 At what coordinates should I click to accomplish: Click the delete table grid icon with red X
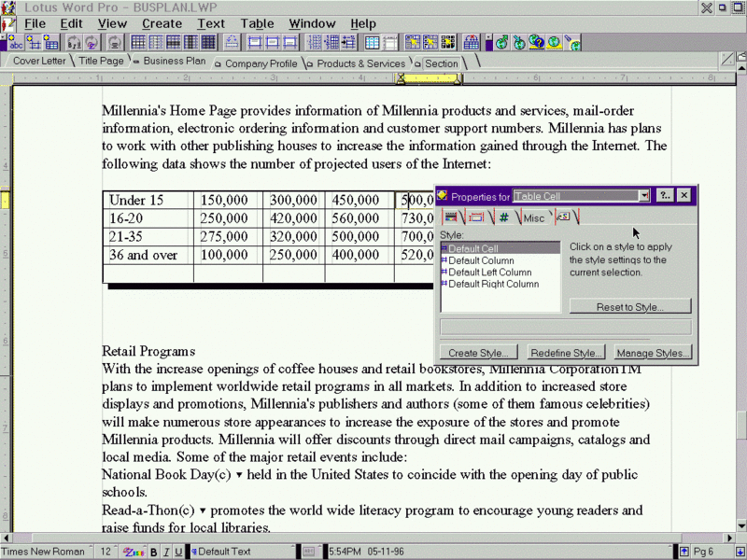coord(472,43)
